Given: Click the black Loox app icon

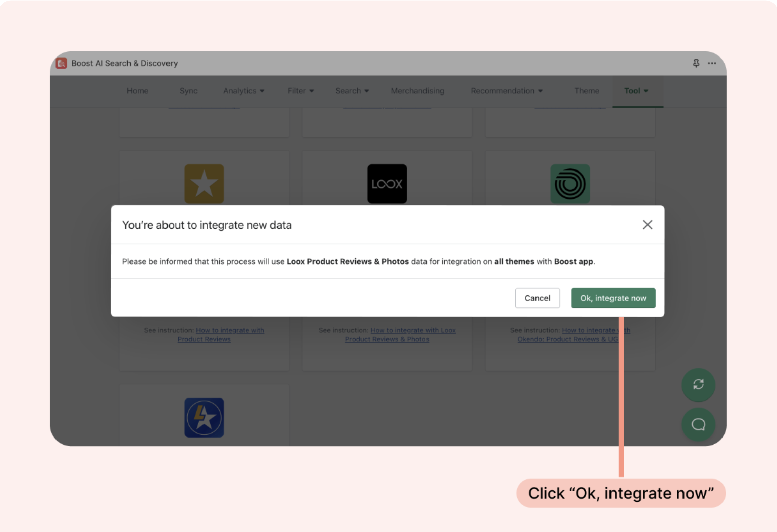Looking at the screenshot, I should pos(387,184).
